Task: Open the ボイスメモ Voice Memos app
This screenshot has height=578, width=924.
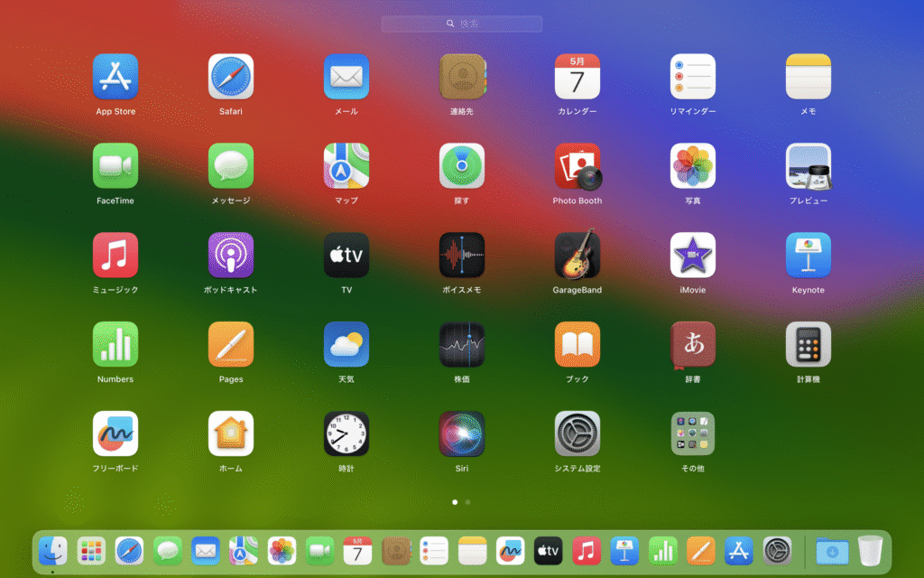Action: point(462,255)
